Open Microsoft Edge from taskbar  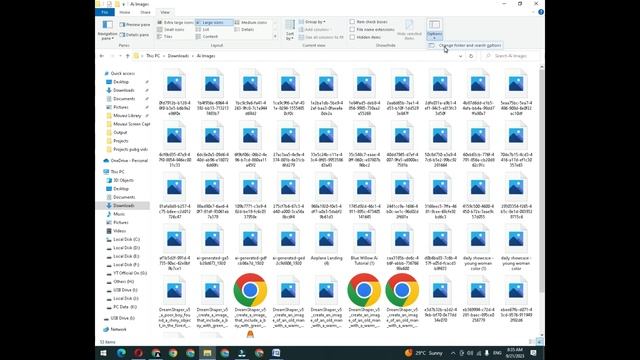121,353
